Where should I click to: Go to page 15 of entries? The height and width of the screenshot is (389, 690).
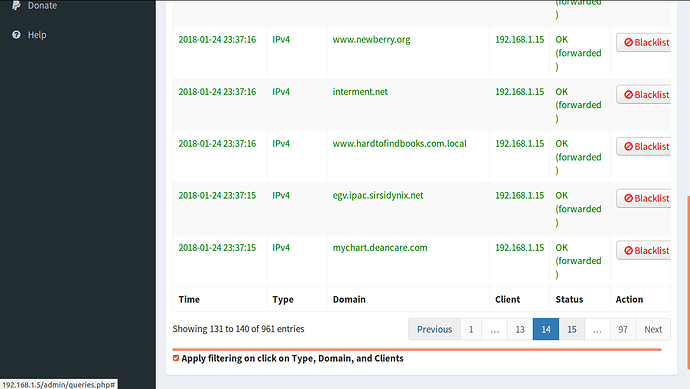(572, 329)
